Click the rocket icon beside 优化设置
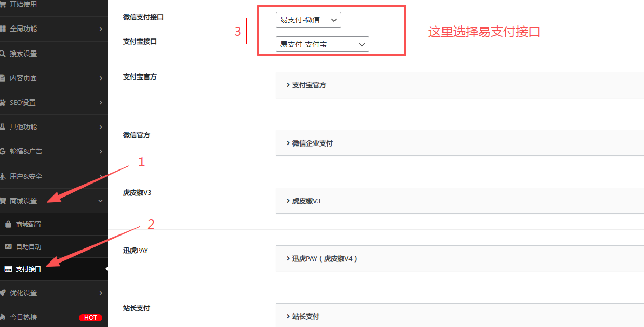 click(x=3, y=293)
